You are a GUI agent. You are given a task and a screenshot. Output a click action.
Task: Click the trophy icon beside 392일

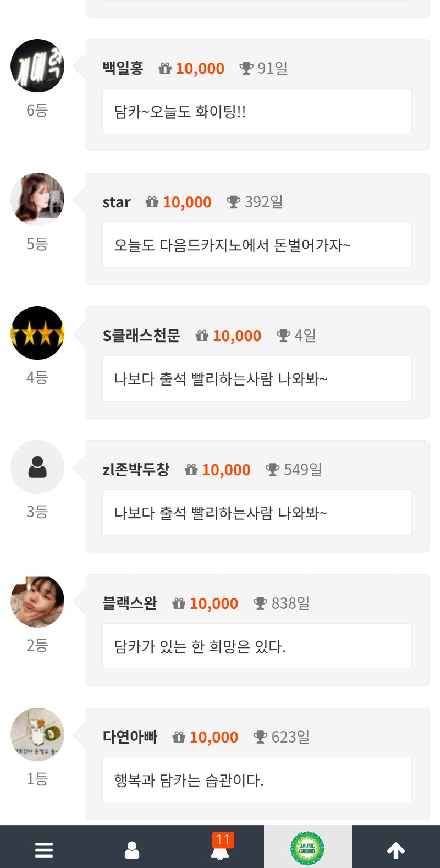234,202
